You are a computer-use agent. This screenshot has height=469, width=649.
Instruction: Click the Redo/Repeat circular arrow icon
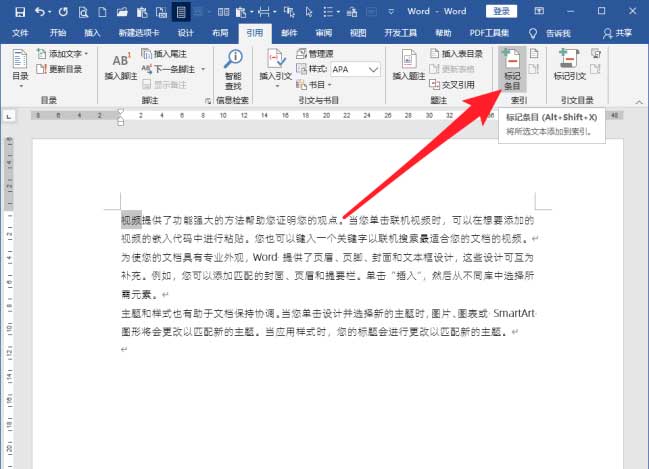tap(63, 12)
